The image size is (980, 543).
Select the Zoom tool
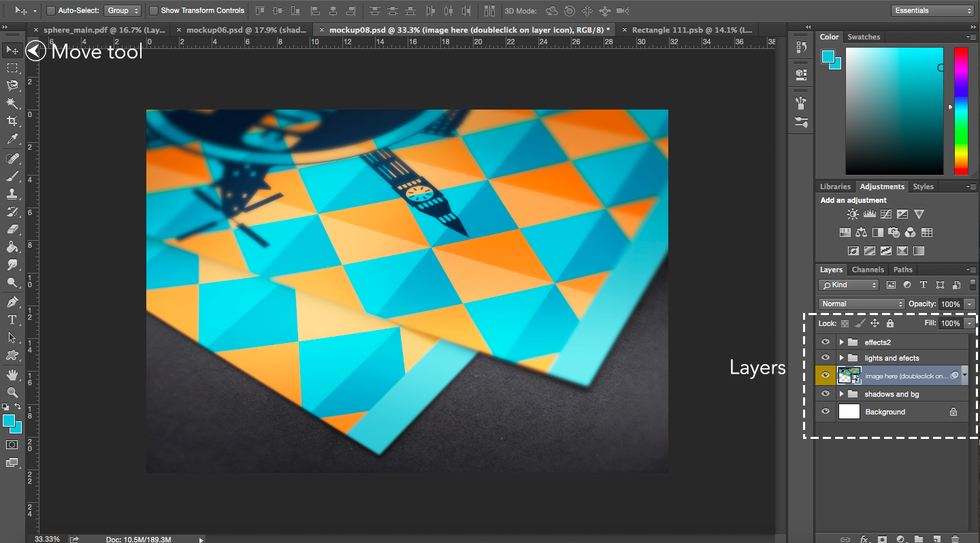click(12, 393)
